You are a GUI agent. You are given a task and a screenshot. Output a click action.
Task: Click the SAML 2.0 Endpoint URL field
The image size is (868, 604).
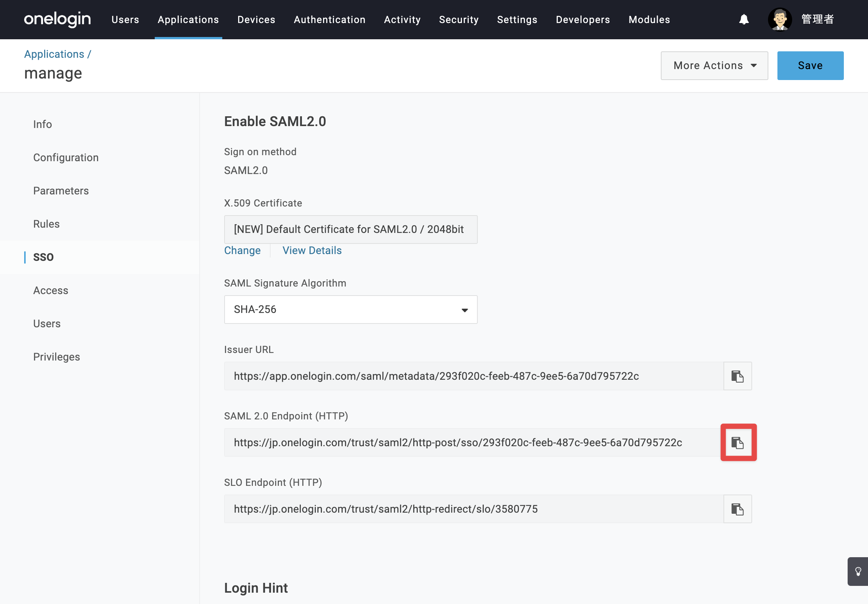tap(474, 442)
